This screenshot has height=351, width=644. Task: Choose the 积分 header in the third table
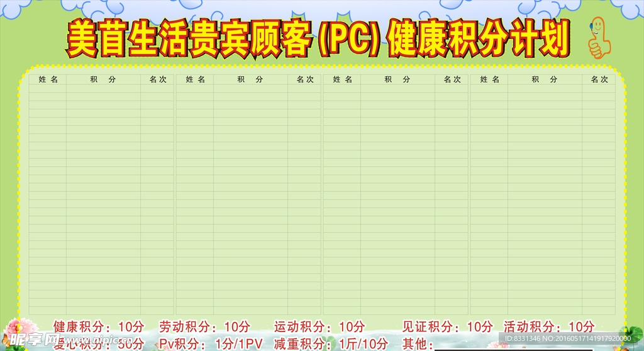(x=397, y=79)
